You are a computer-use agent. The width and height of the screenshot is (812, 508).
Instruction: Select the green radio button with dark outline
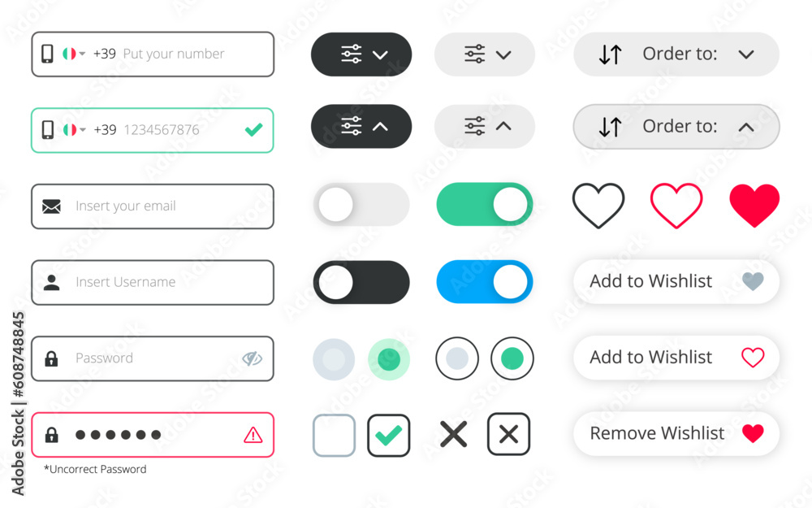click(x=512, y=358)
